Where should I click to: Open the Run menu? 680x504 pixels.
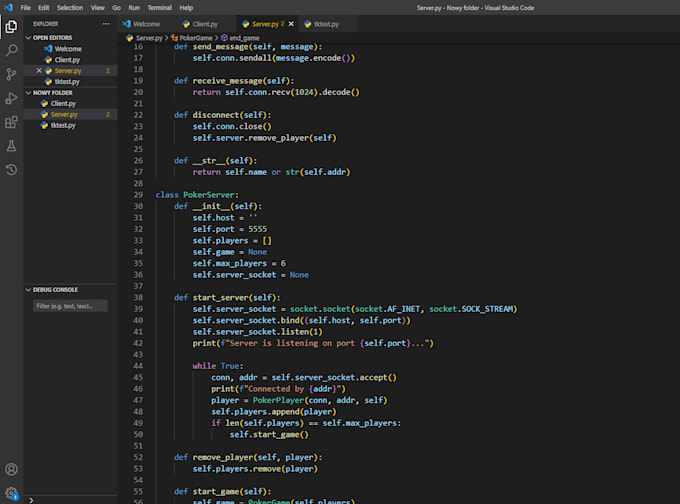click(134, 7)
